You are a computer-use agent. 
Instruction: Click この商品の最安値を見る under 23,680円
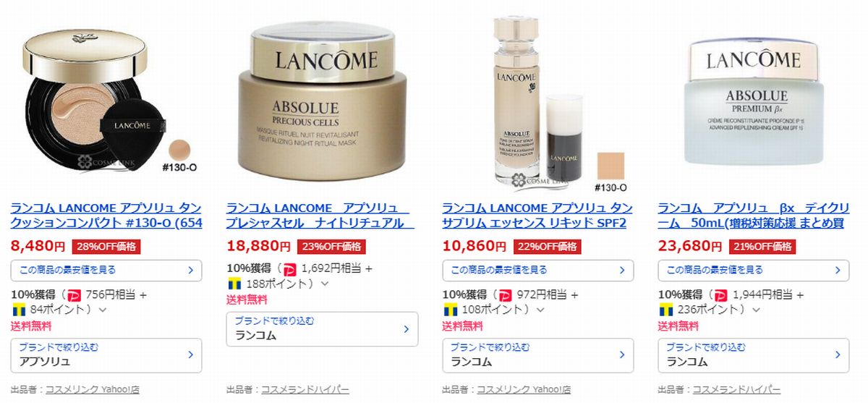coord(754,271)
